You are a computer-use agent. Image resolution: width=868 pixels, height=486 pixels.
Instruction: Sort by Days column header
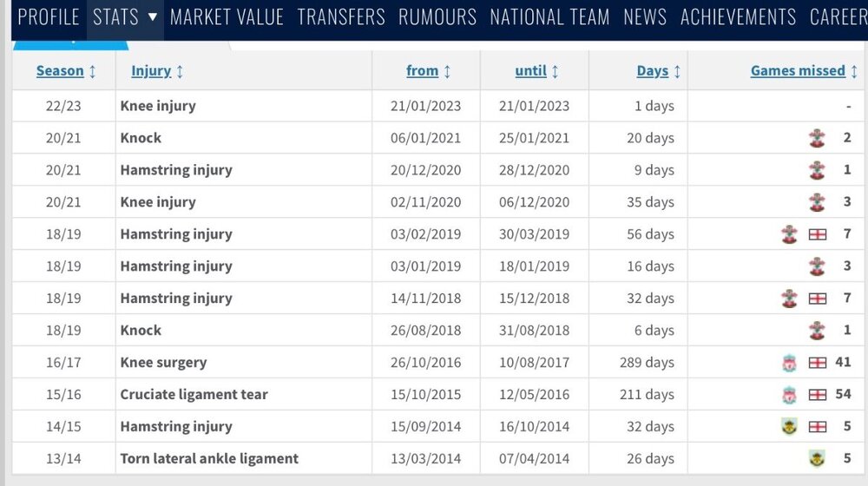(653, 71)
